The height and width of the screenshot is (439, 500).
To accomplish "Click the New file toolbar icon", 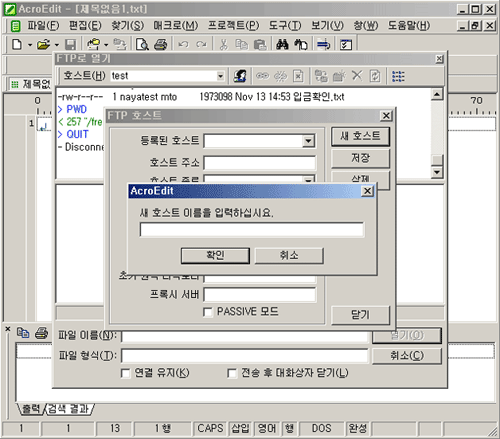I will 17,44.
